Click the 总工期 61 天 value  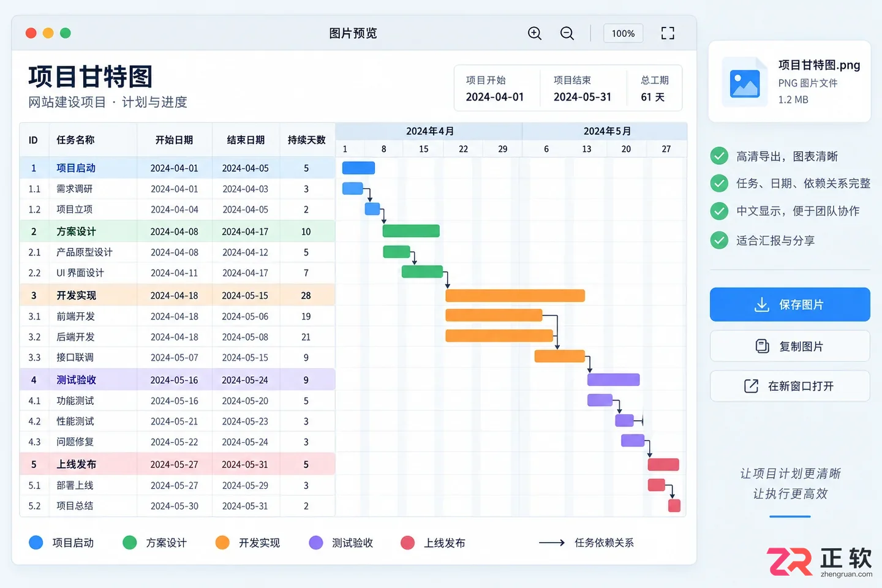(x=653, y=97)
